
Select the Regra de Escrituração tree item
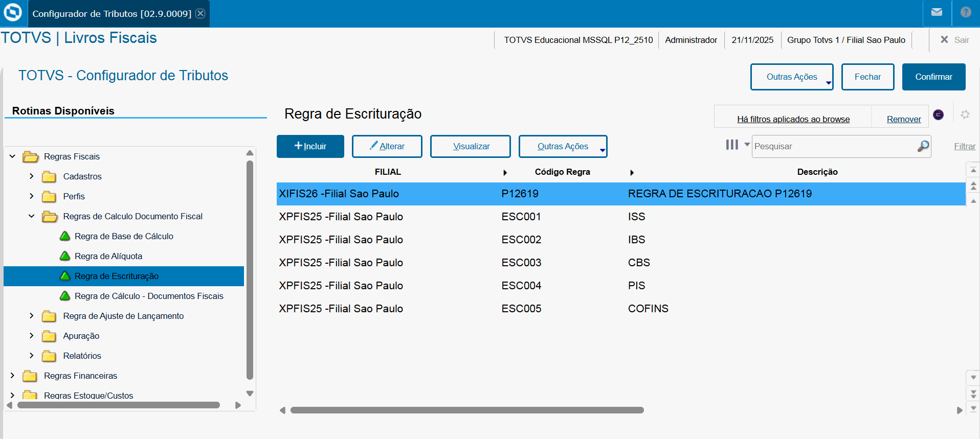[x=124, y=276]
